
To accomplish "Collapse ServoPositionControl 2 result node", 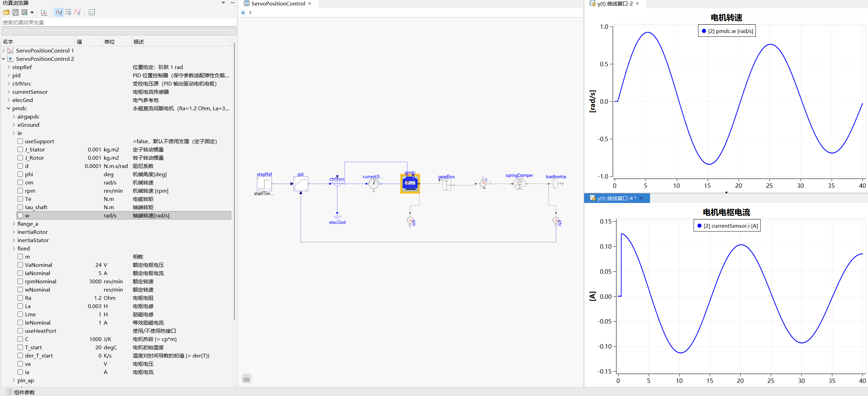I will (x=3, y=59).
